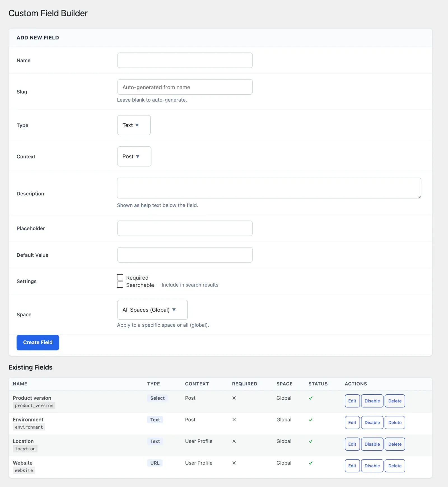
Task: Click the Description textarea resize handle
Action: click(x=419, y=196)
